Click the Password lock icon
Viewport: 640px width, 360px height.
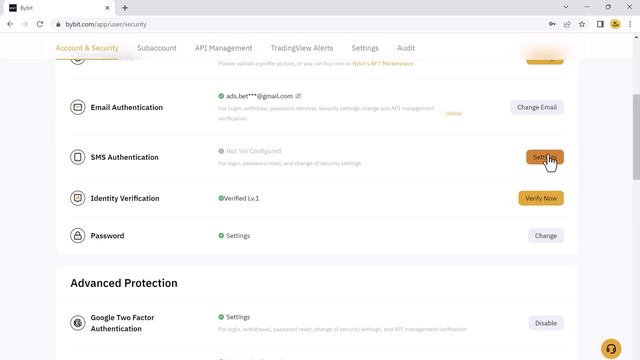tap(78, 236)
